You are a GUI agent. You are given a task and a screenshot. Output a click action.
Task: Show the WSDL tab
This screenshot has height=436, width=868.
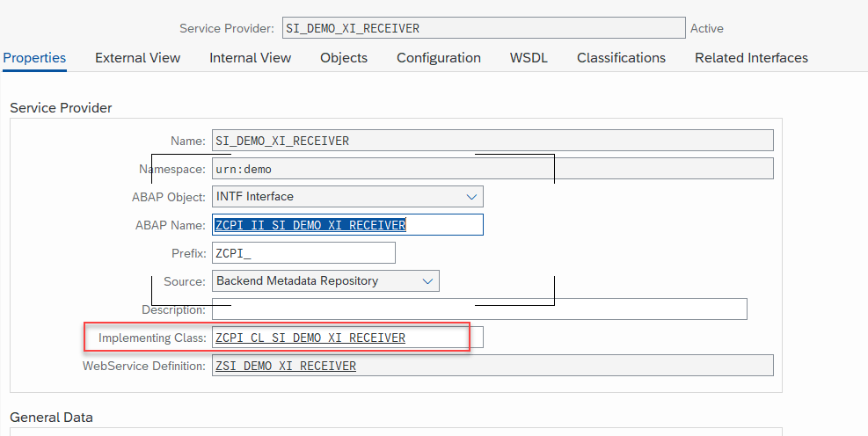tap(529, 58)
